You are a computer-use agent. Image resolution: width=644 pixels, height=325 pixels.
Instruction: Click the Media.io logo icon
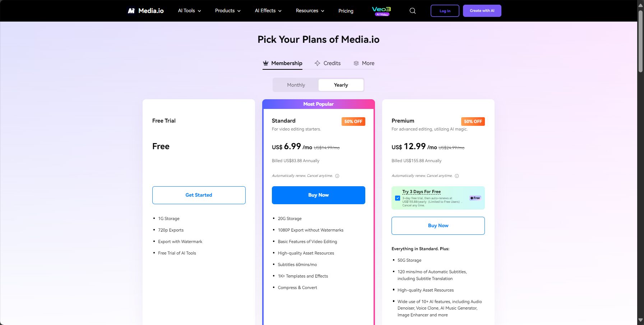(x=131, y=11)
